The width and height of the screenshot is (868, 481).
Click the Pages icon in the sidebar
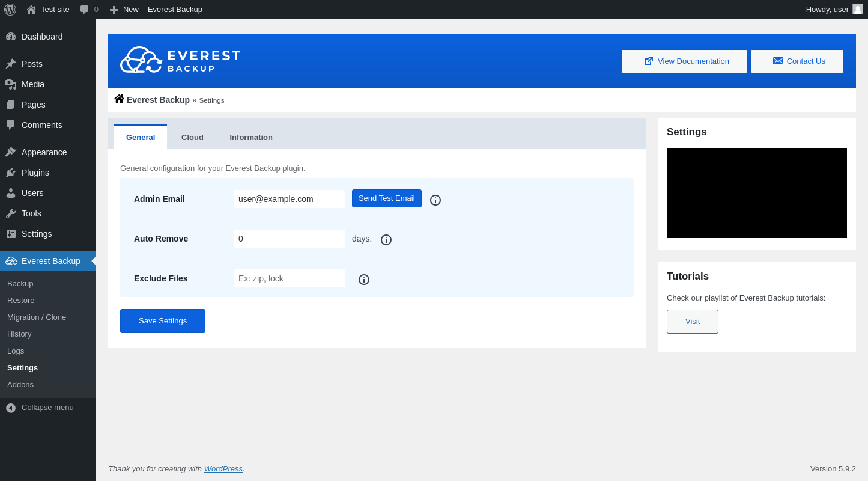11,105
